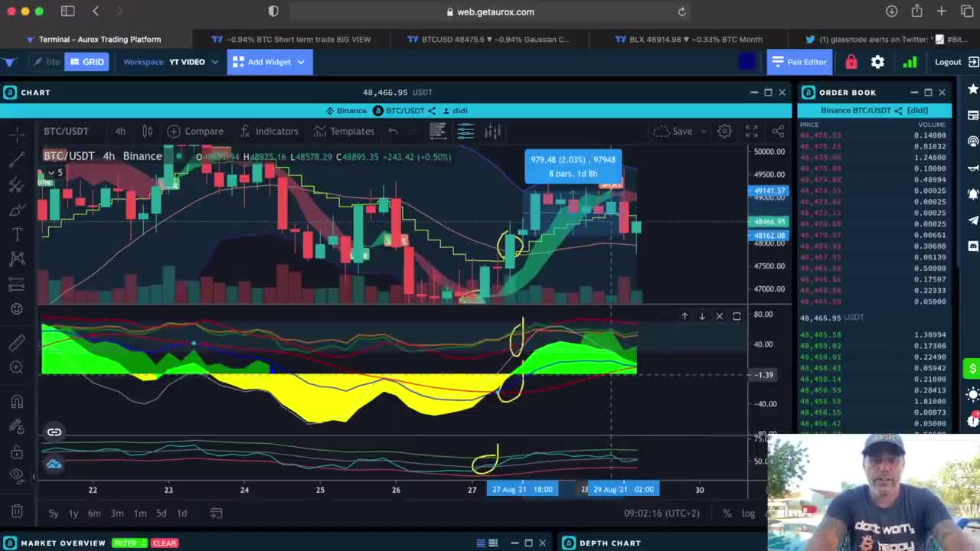Reload the page in browser

coord(681,11)
